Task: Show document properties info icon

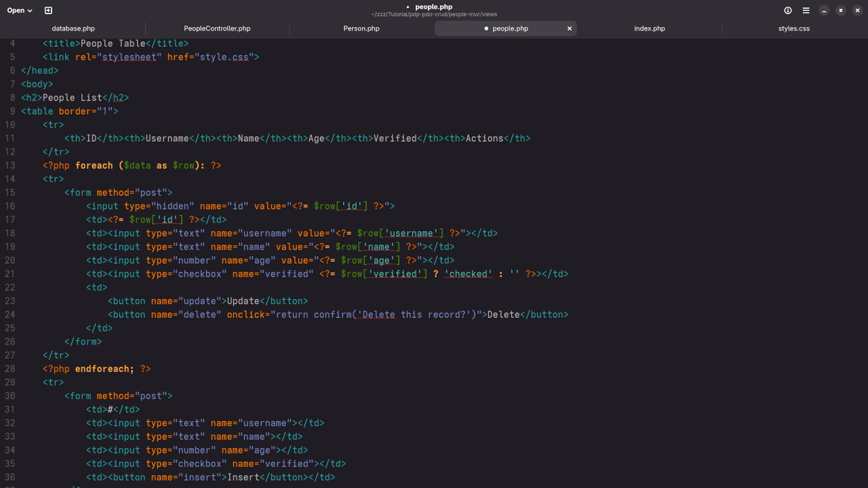Action: pos(788,10)
